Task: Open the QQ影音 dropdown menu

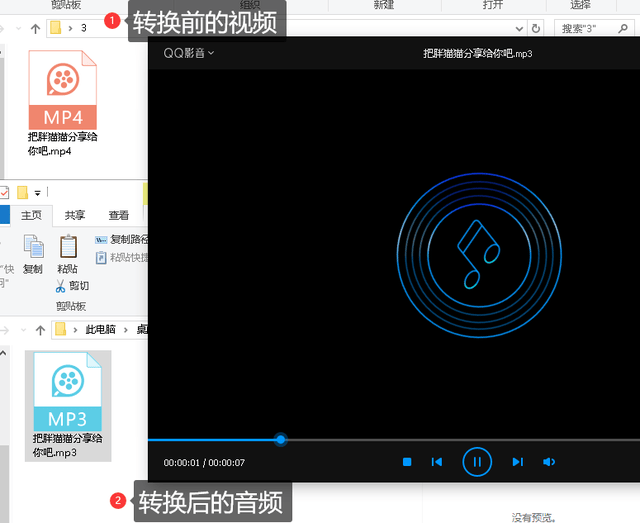Action: tap(188, 53)
